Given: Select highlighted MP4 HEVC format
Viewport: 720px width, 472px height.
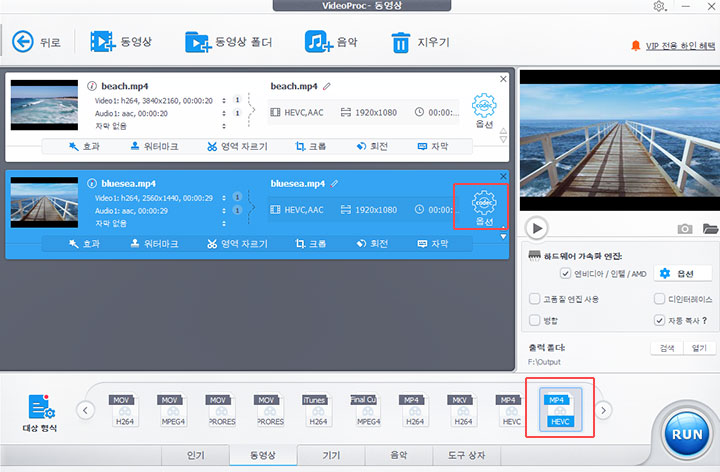Looking at the screenshot, I should click(x=560, y=410).
